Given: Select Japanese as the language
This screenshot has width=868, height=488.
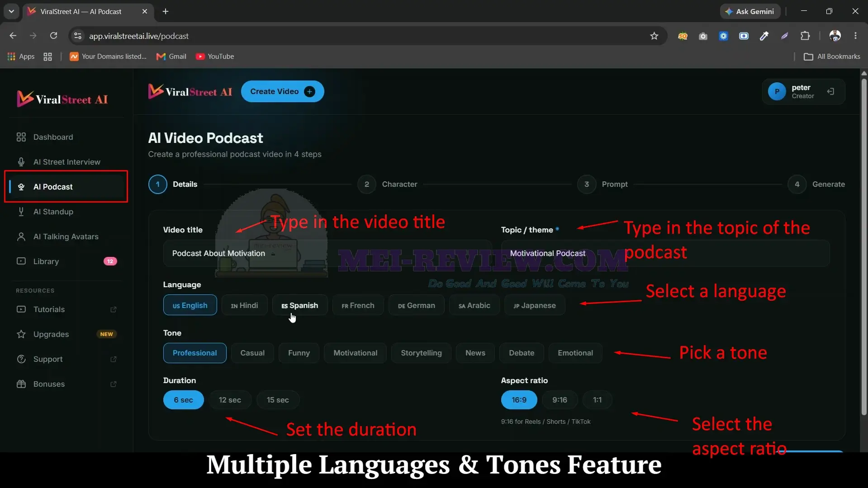Looking at the screenshot, I should tap(534, 305).
